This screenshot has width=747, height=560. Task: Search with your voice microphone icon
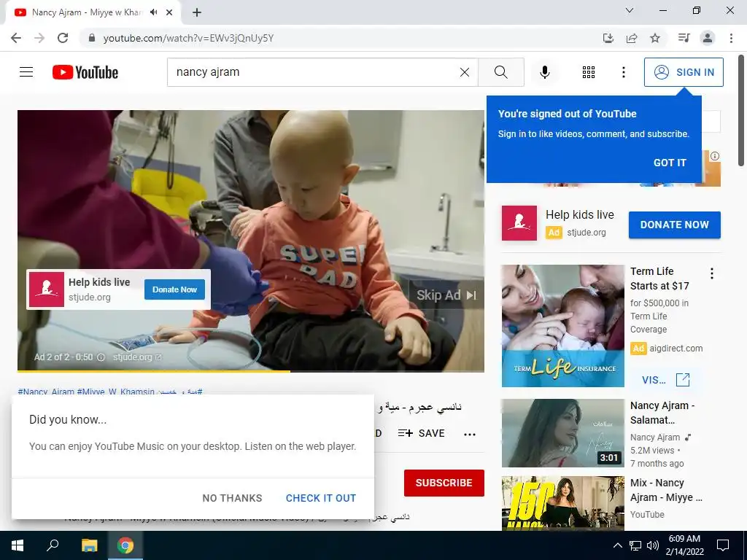544,72
